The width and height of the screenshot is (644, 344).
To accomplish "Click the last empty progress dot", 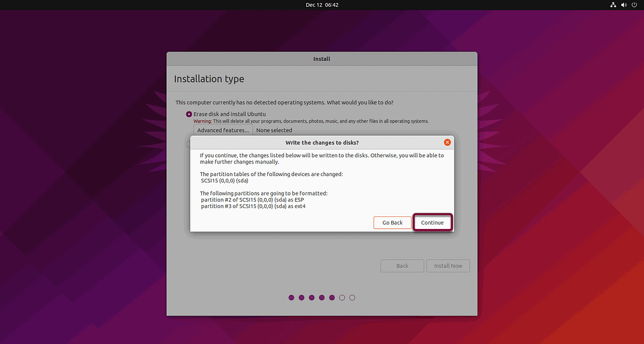I will click(352, 297).
